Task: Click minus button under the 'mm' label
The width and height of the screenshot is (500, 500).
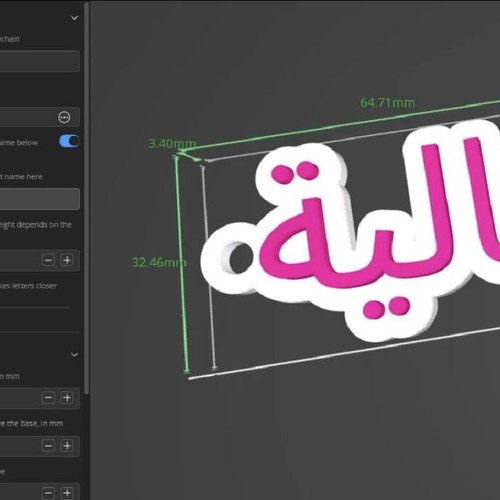Action: [48, 398]
